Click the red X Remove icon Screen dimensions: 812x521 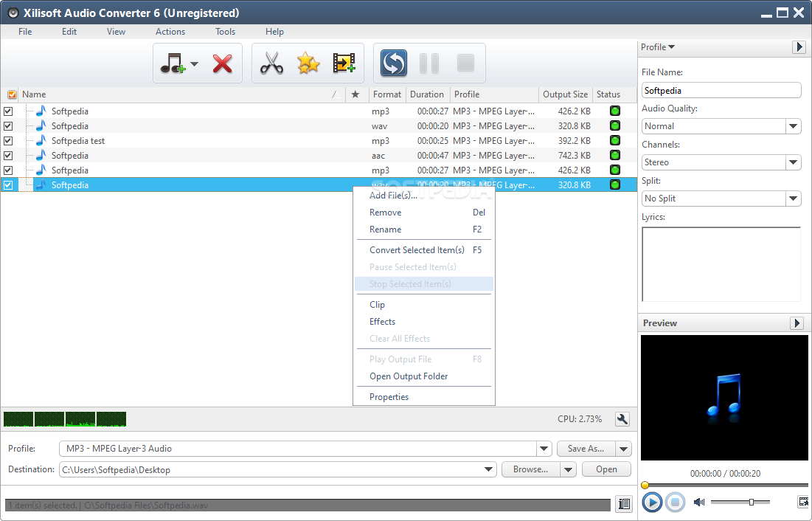point(222,63)
